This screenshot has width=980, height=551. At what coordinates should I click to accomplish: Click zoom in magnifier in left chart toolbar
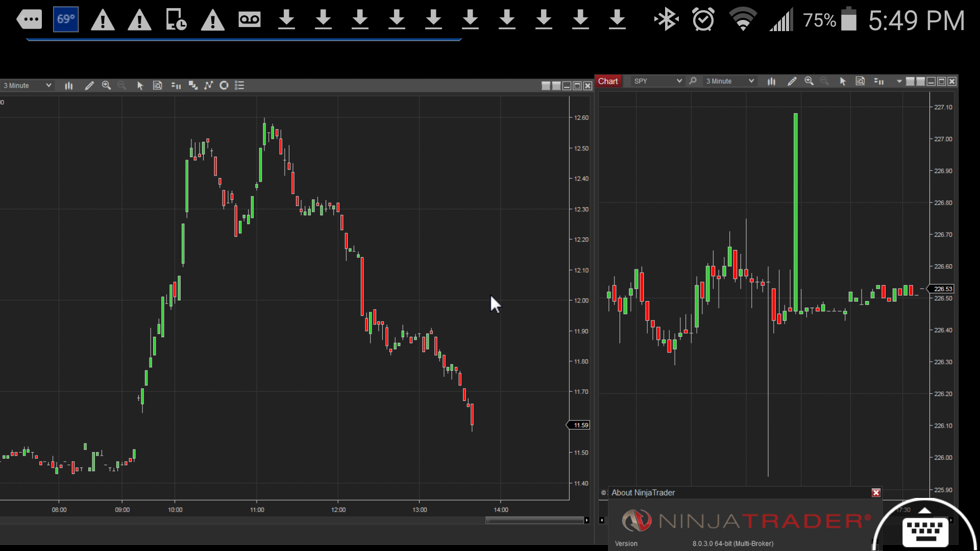(x=106, y=86)
